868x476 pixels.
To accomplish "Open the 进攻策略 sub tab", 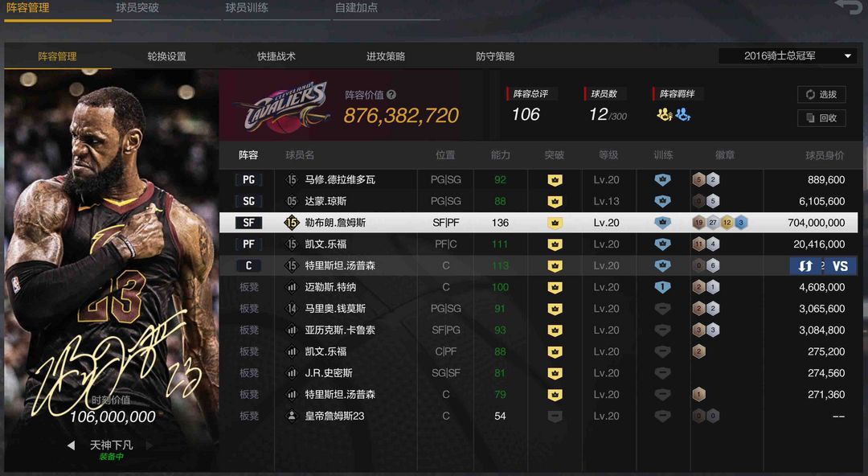I will click(386, 56).
